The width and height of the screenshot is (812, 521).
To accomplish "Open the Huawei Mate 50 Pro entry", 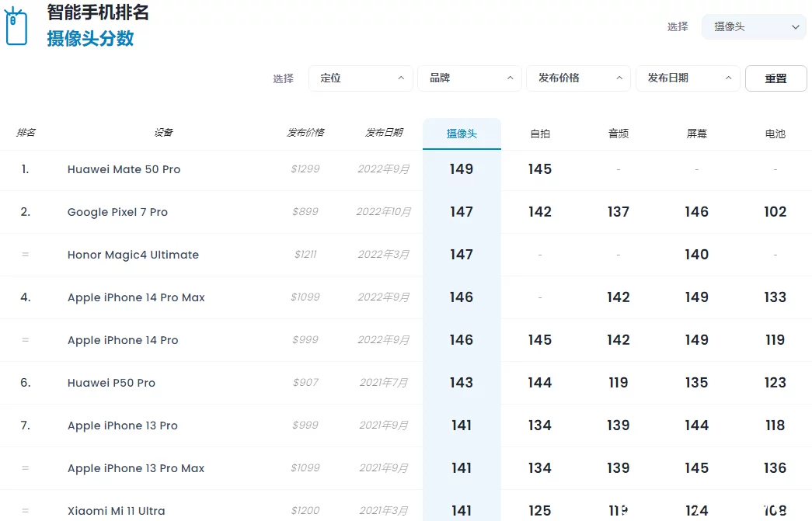I will click(124, 169).
